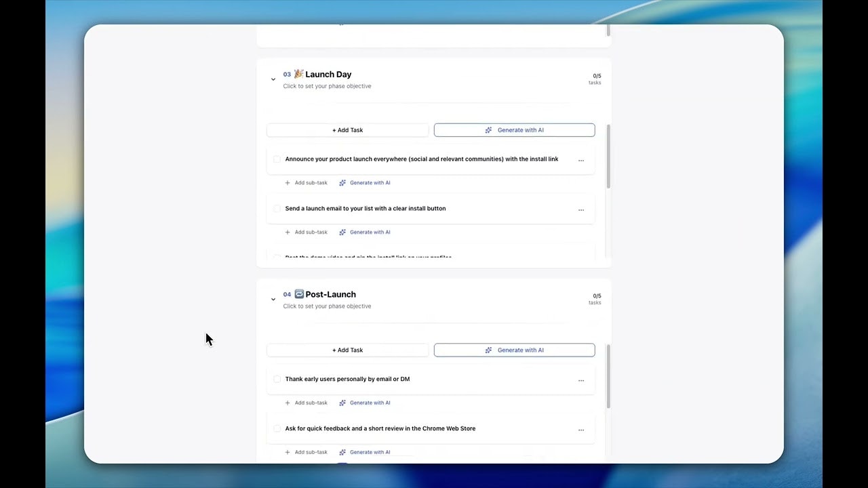This screenshot has height=488, width=868.
Task: Open three-dot menu for launch email task
Action: tap(580, 210)
